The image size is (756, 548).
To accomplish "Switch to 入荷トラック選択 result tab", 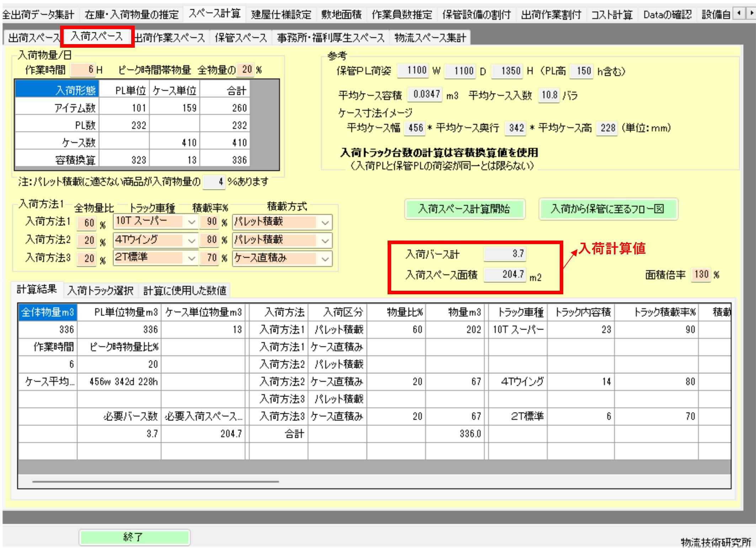I will (100, 291).
